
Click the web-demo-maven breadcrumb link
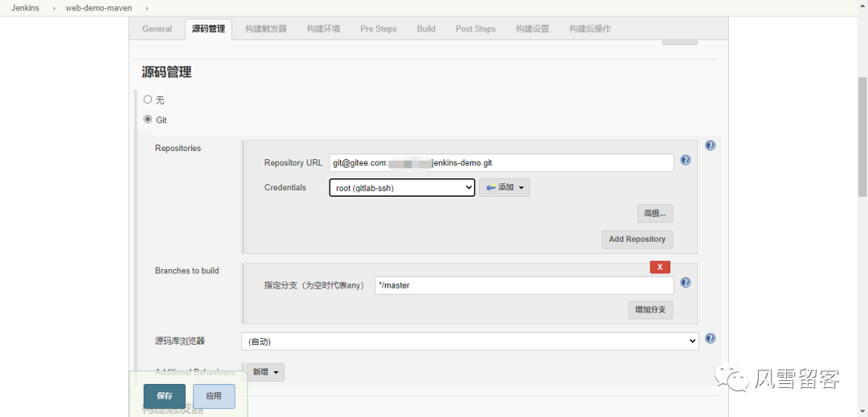point(99,8)
